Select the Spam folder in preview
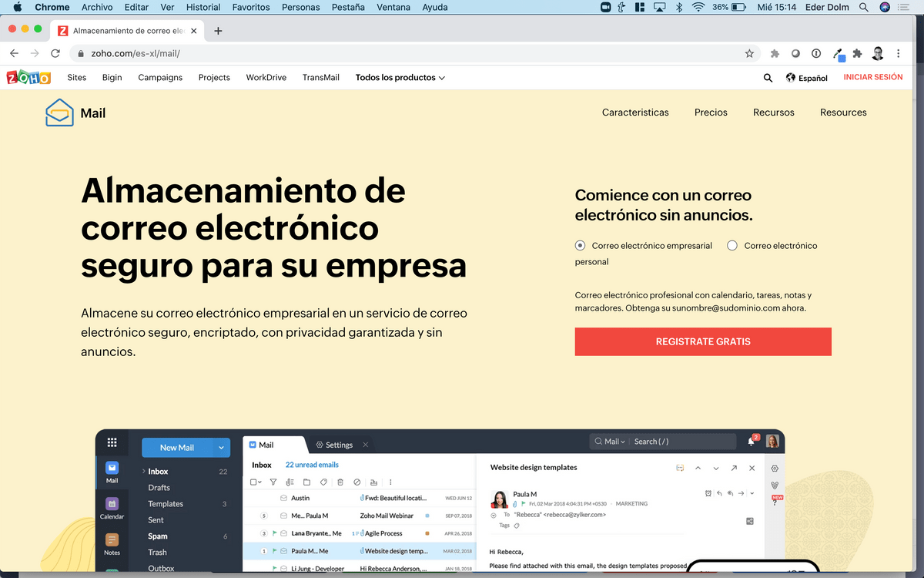 (x=158, y=536)
